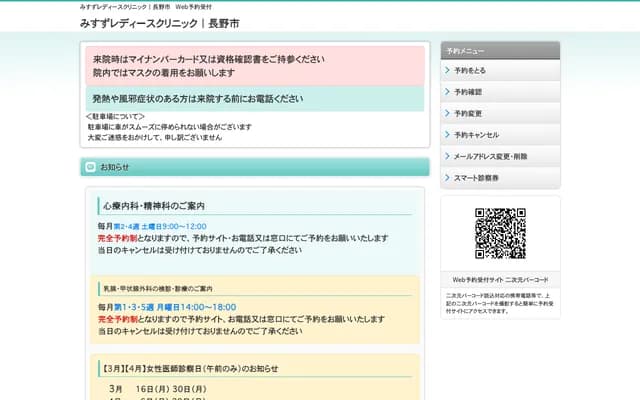This screenshot has height=400, width=640.
Task: Click the chevron beside 予約をとる
Action: [447, 70]
